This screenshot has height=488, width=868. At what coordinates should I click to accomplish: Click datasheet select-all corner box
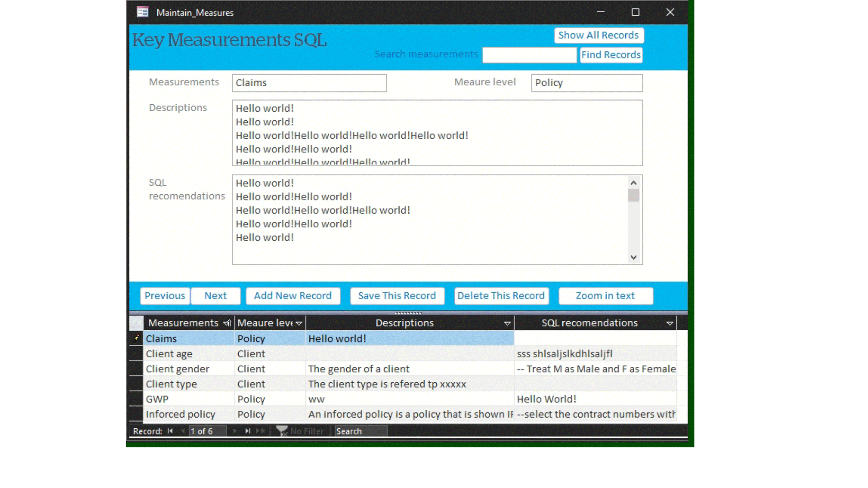(136, 323)
